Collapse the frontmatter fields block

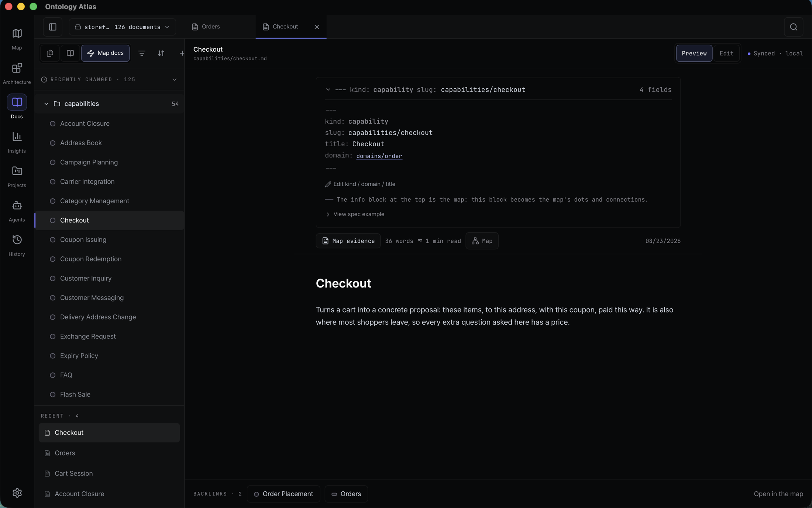coord(328,90)
